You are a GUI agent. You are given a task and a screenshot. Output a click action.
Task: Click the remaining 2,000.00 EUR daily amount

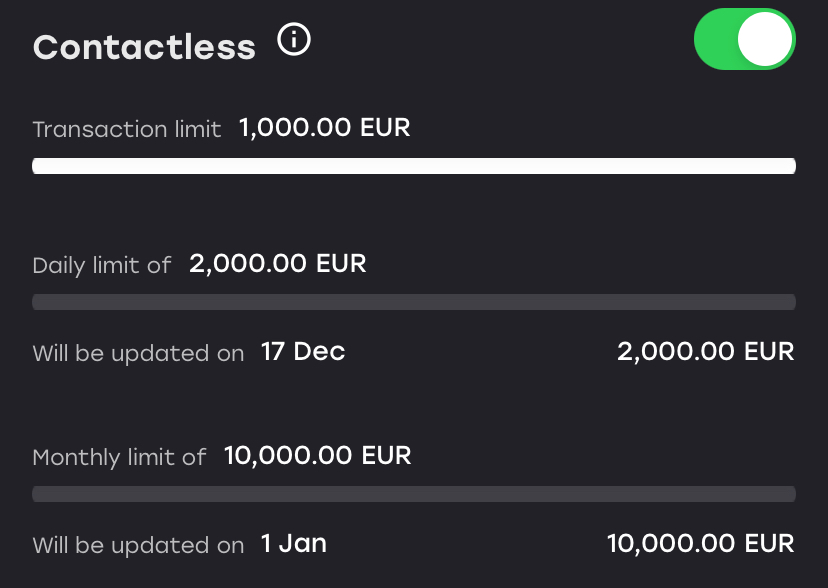pos(706,352)
